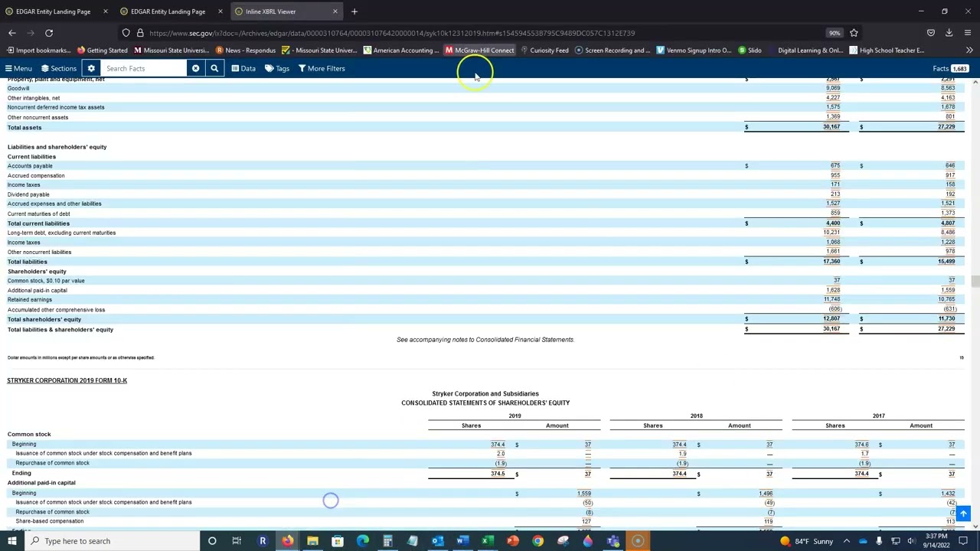Open Microsoft Teams from taskbar

pos(612,541)
